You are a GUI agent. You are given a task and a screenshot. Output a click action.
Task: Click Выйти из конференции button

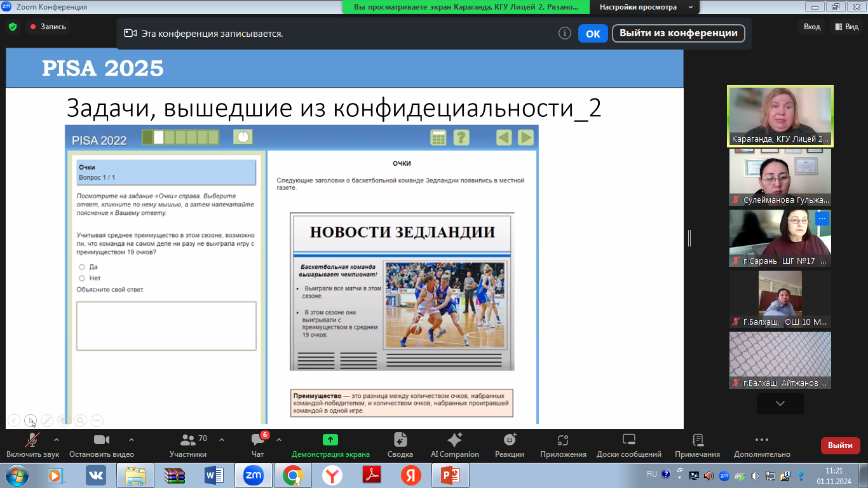click(x=678, y=34)
